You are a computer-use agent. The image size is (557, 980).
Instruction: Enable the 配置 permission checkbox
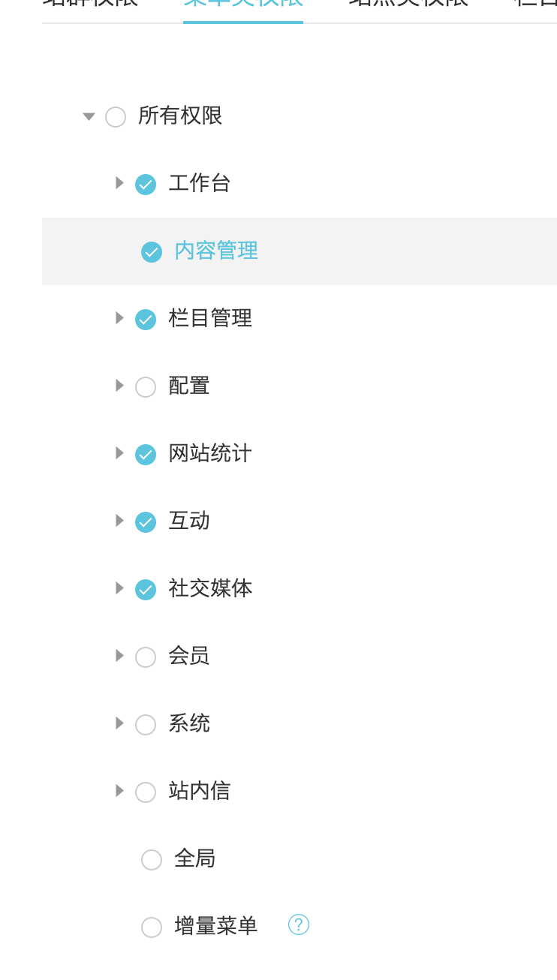pos(146,387)
